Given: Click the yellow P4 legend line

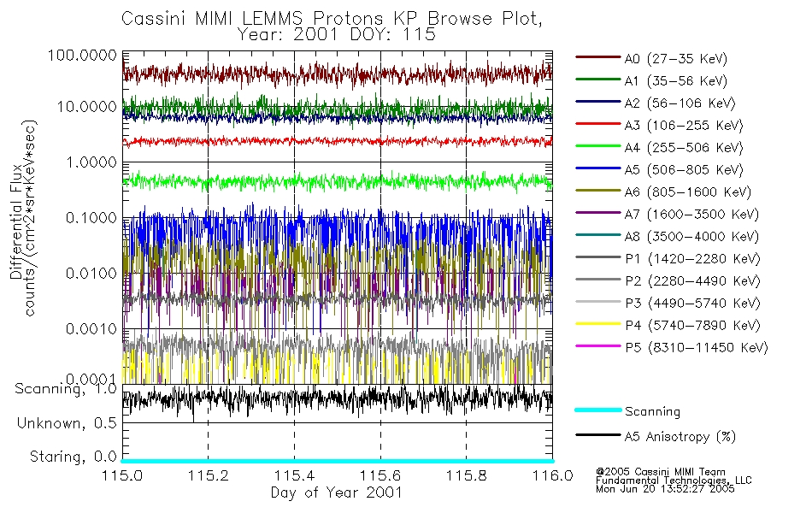Looking at the screenshot, I should click(x=598, y=324).
